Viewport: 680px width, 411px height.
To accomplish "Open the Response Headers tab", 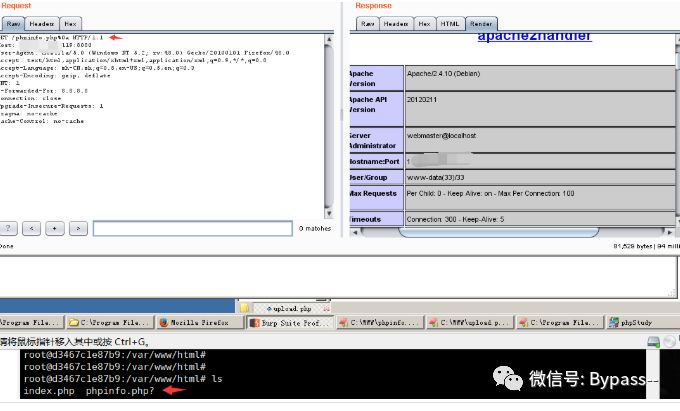I will coord(396,24).
